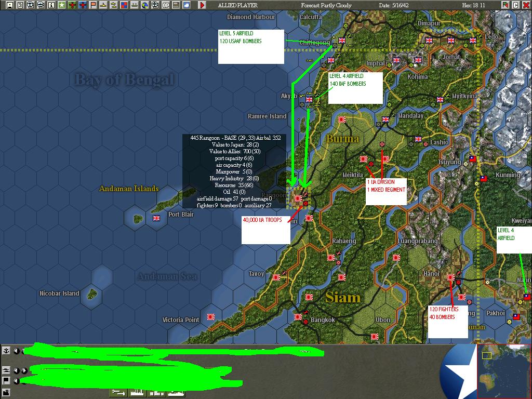Select the Tavoy Japanese base flag
532x399 pixels.
click(276, 277)
